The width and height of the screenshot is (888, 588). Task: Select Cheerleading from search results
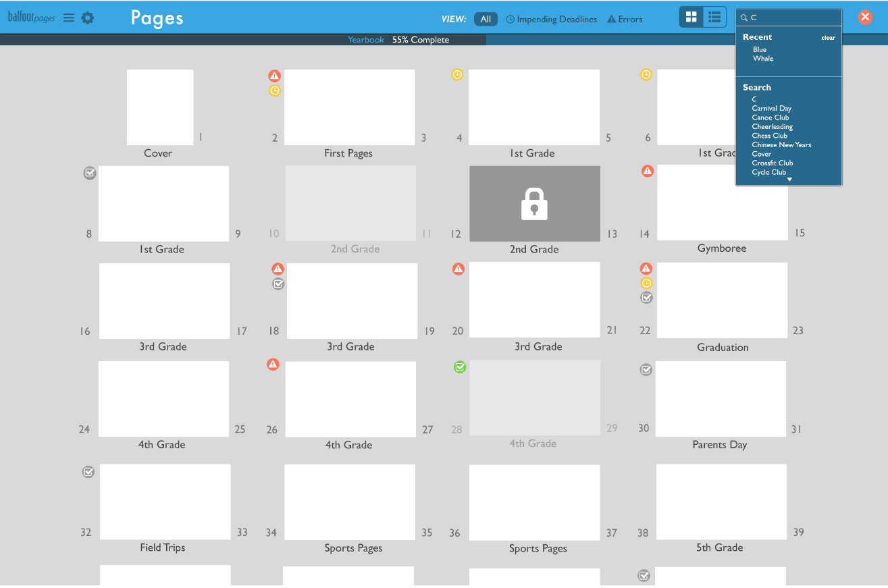[772, 126]
